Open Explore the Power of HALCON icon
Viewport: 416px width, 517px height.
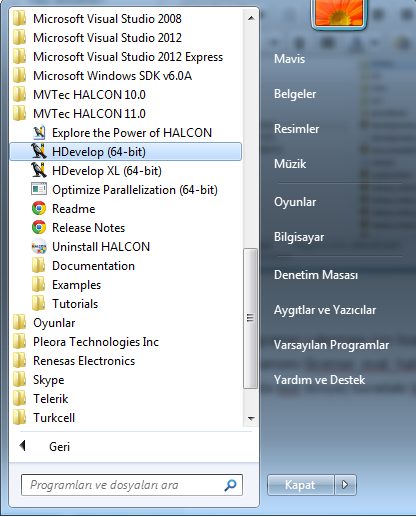click(39, 133)
